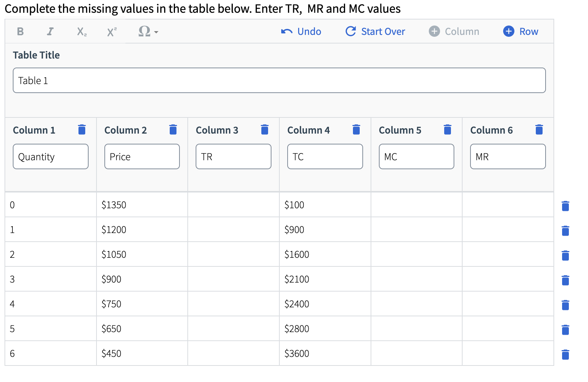Open the special character dropdown arrow

(156, 32)
